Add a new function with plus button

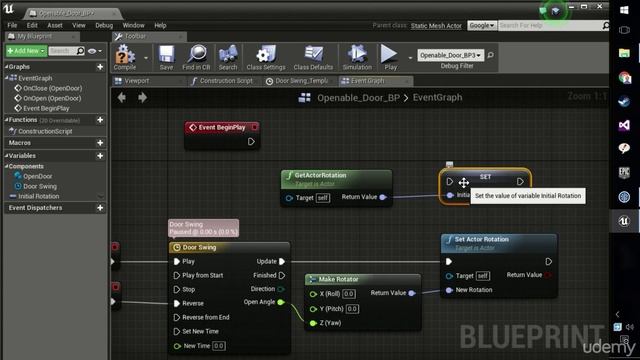pos(100,120)
